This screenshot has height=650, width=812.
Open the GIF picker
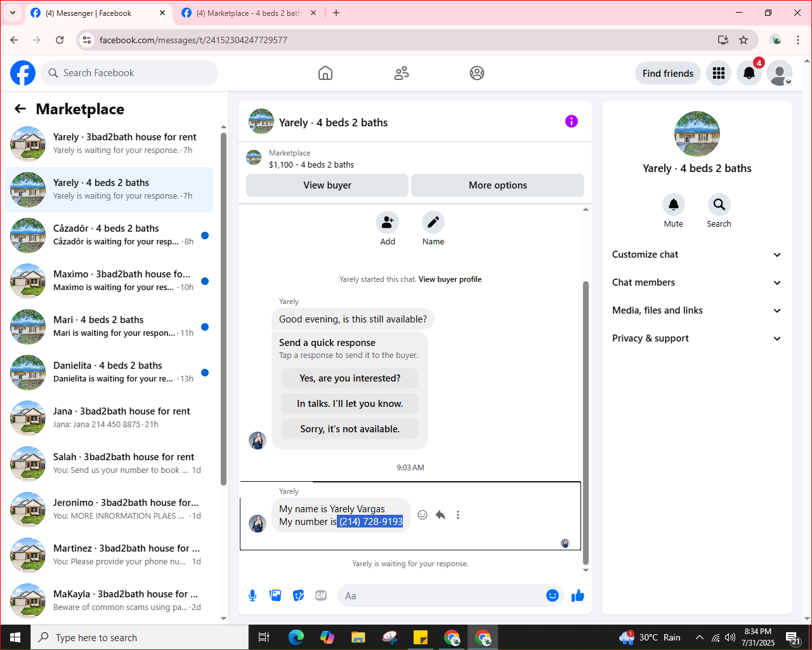click(321, 595)
